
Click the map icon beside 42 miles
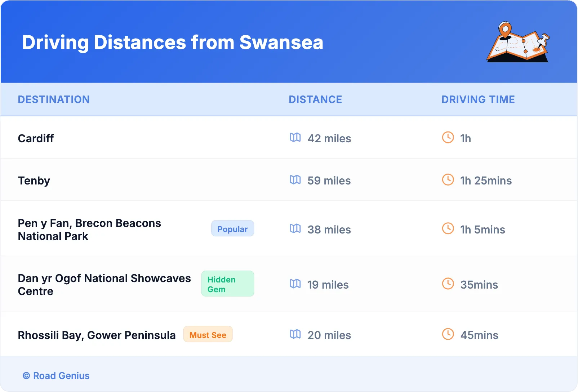coord(295,138)
